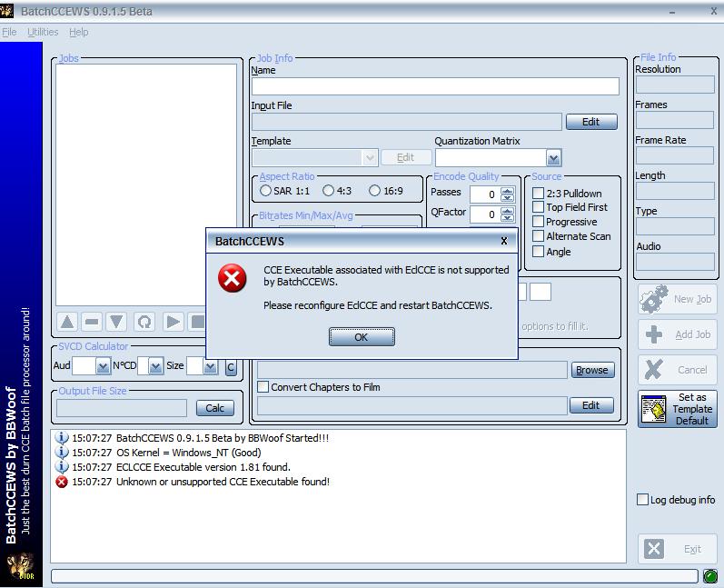Toggle the Top Field First checkbox
The image size is (724, 588).
(x=538, y=207)
